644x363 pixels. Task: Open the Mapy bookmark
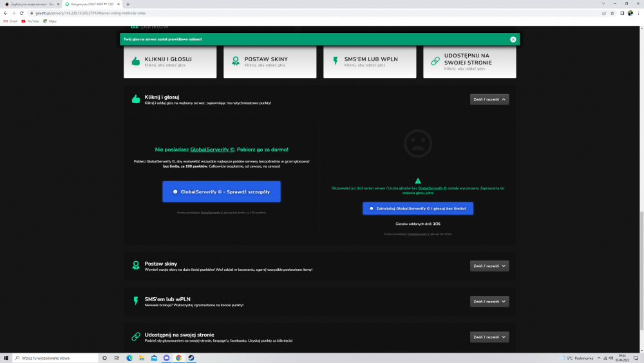pyautogui.click(x=50, y=21)
